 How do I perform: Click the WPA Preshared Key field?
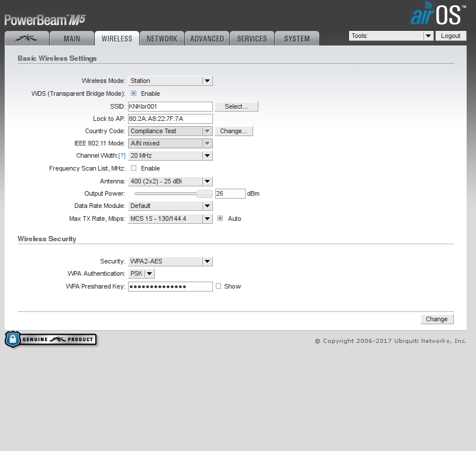pyautogui.click(x=170, y=287)
